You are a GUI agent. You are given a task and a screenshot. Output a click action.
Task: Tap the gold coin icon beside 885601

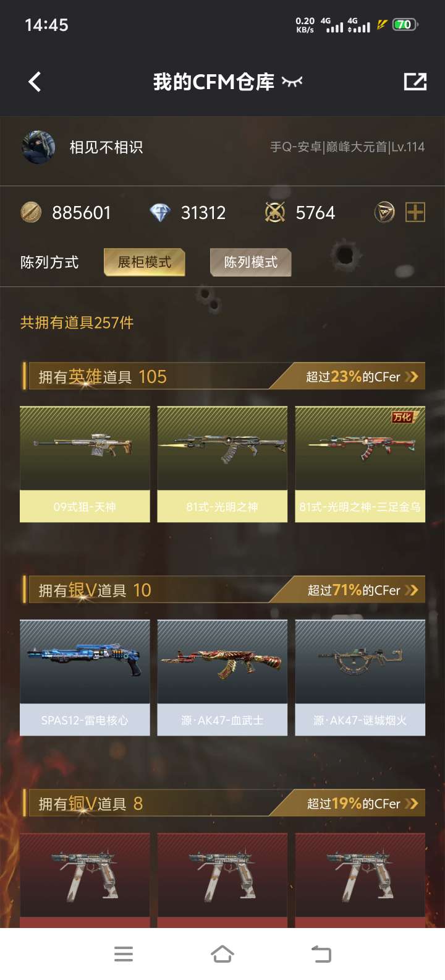pos(31,213)
